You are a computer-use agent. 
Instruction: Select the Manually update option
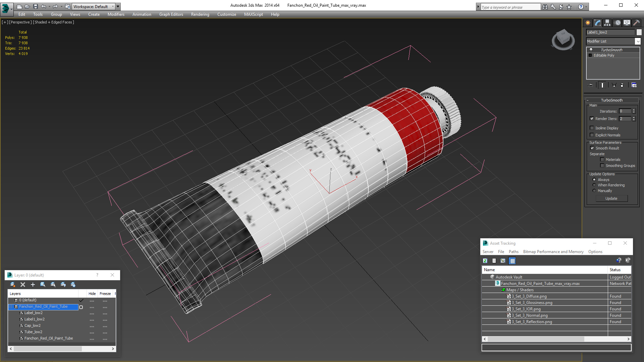coord(594,191)
